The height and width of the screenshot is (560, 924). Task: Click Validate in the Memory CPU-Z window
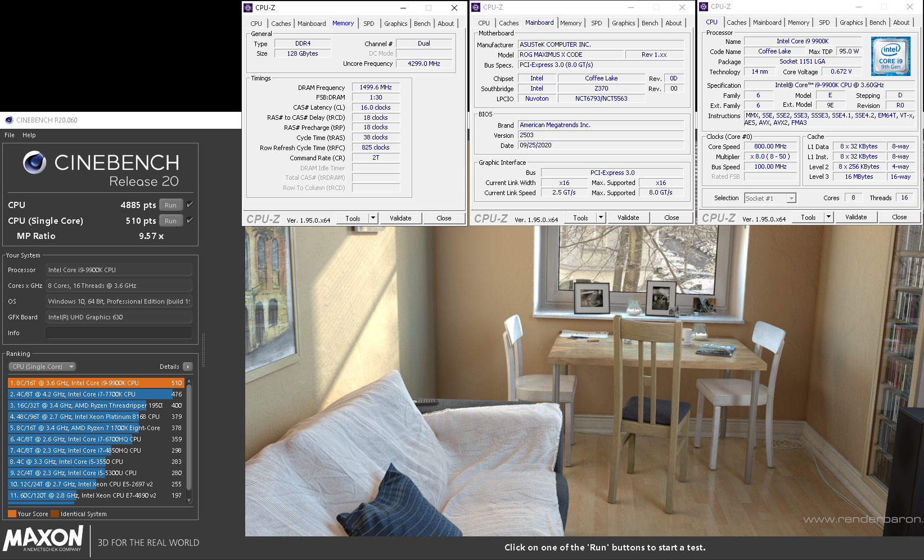click(x=400, y=218)
